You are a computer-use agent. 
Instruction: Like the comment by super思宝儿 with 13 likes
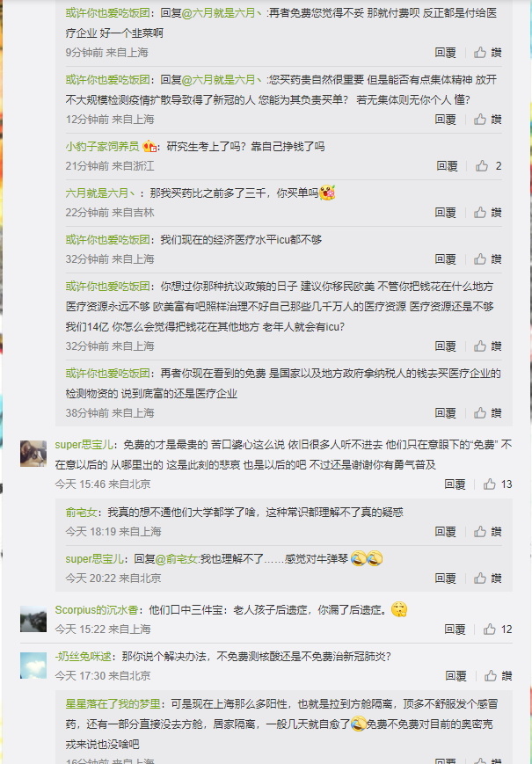[x=498, y=484]
